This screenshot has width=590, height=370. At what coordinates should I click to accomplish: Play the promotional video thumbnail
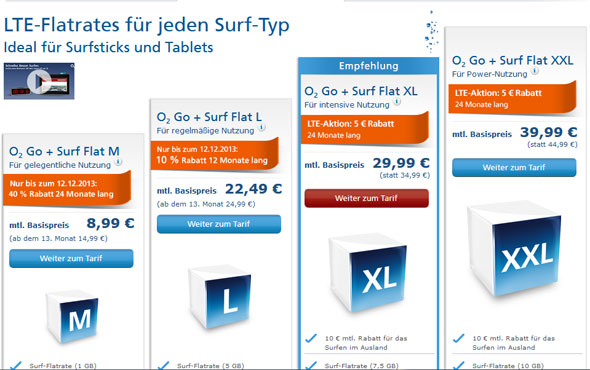pyautogui.click(x=39, y=81)
